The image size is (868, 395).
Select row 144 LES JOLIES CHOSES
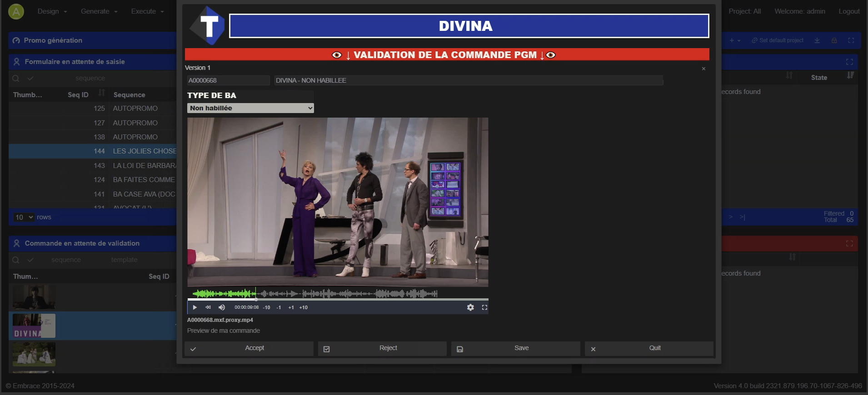click(92, 151)
